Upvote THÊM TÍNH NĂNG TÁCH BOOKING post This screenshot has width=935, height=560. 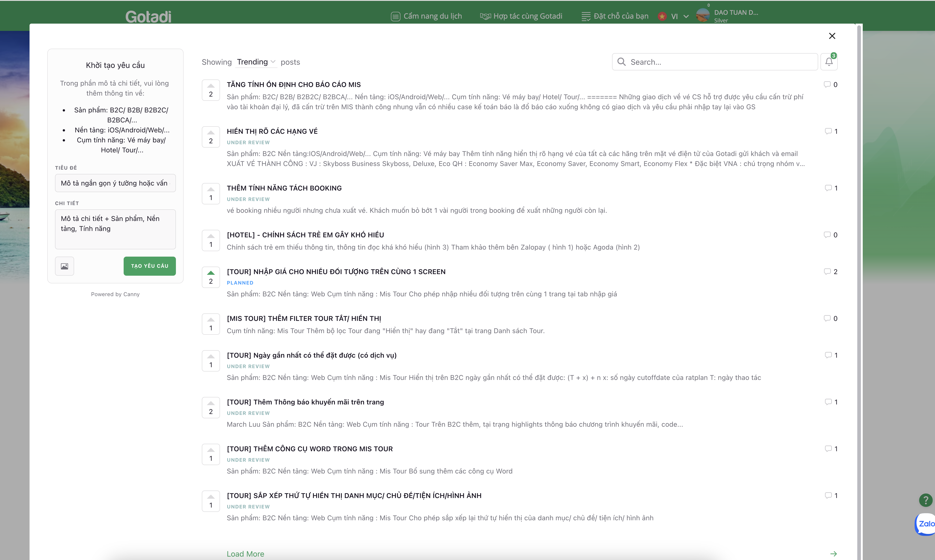[211, 193]
